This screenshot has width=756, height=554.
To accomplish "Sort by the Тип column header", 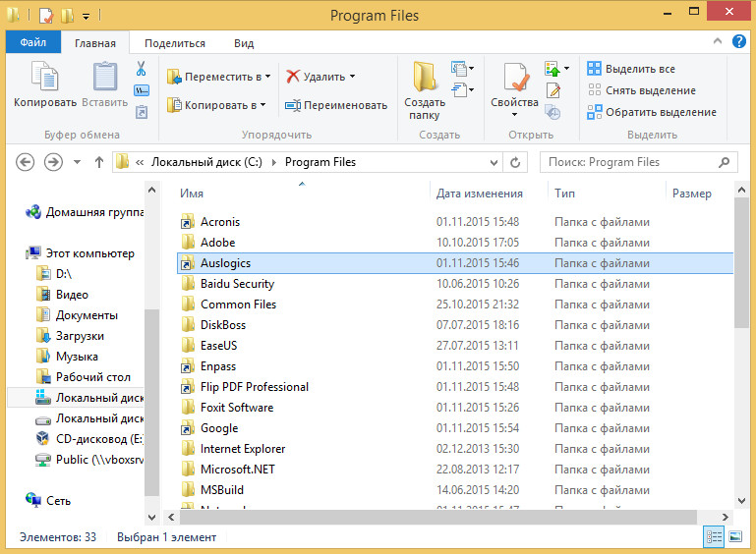I will pyautogui.click(x=564, y=194).
